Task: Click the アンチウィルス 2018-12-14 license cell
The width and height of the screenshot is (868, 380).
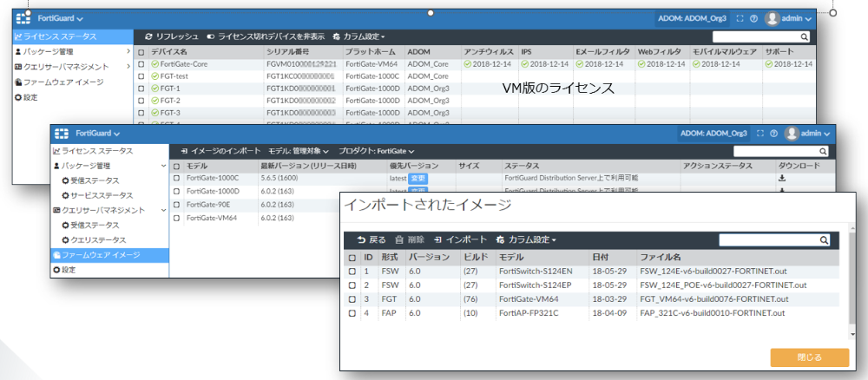Action: [490, 64]
